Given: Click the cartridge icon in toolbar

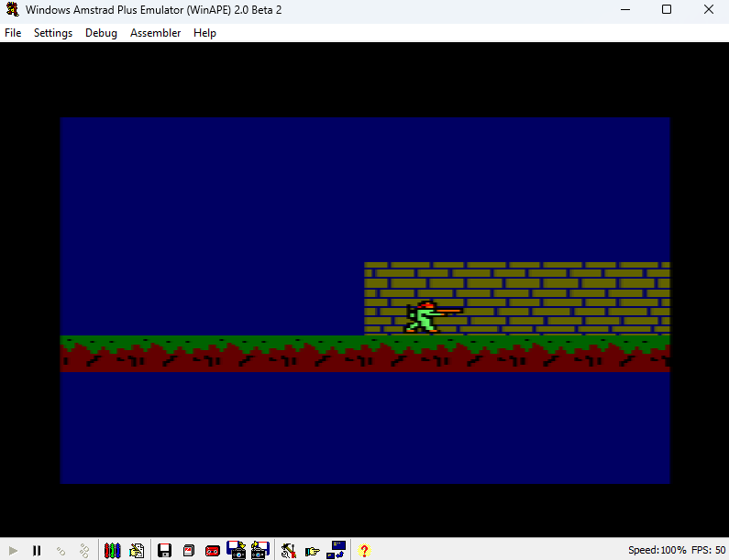Looking at the screenshot, I should (x=188, y=551).
